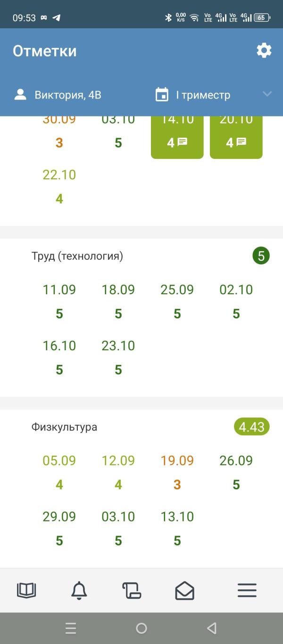The width and height of the screenshot is (283, 644).
Task: Open the settings gear icon
Action: tap(264, 50)
